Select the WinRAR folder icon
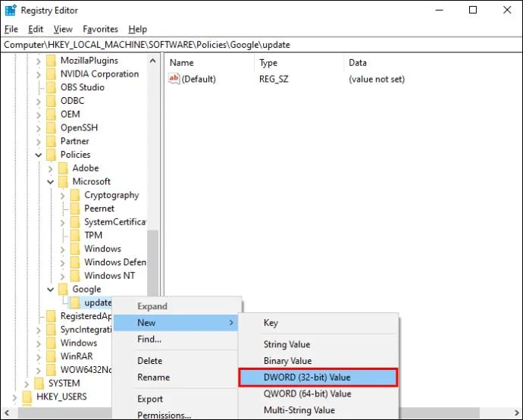This screenshot has width=523, height=420. click(51, 356)
